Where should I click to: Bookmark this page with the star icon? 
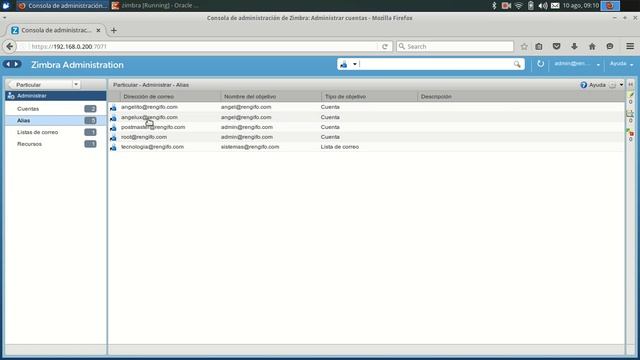524,47
